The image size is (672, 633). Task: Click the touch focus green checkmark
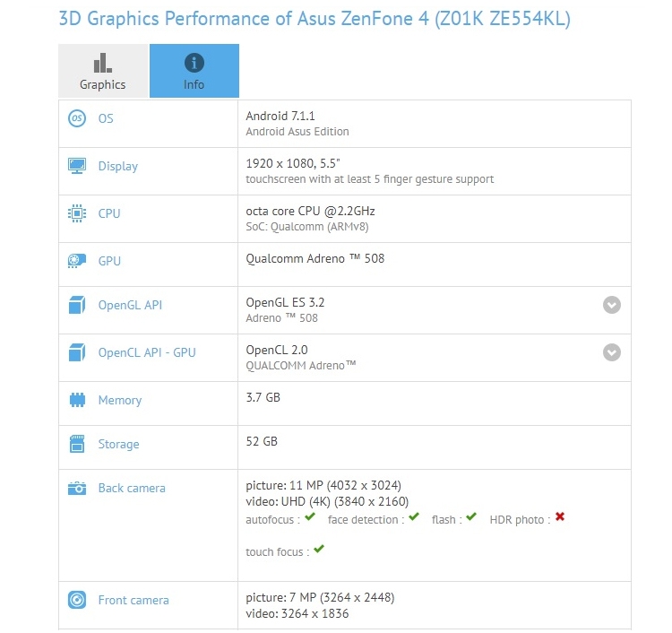click(x=319, y=550)
